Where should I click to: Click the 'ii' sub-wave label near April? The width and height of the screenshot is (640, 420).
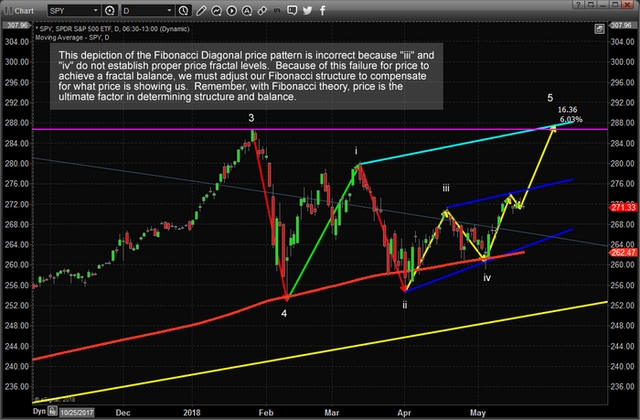click(x=404, y=305)
